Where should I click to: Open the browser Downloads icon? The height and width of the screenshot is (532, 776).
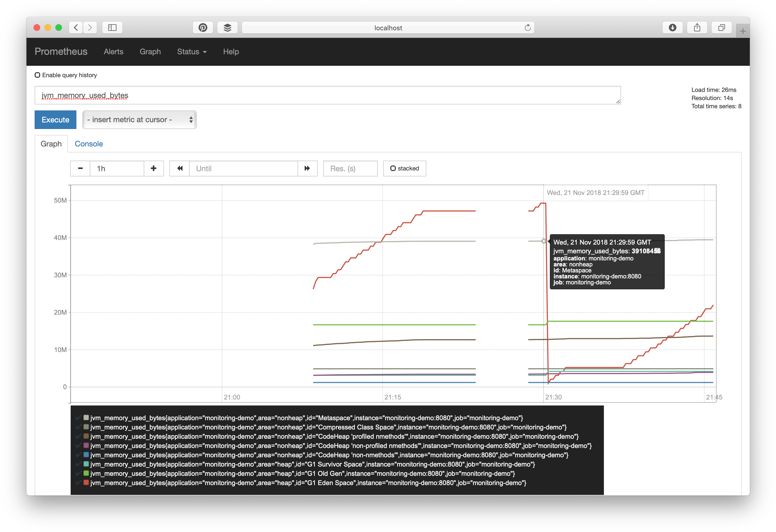tap(673, 28)
